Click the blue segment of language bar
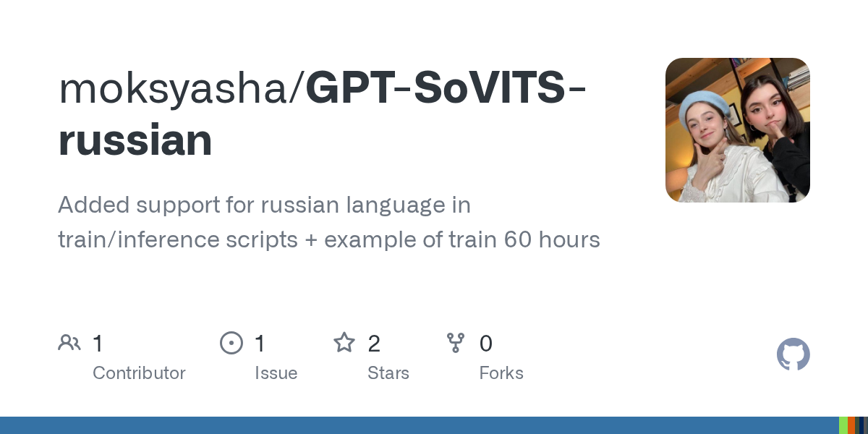Image resolution: width=868 pixels, height=434 pixels. (420, 425)
